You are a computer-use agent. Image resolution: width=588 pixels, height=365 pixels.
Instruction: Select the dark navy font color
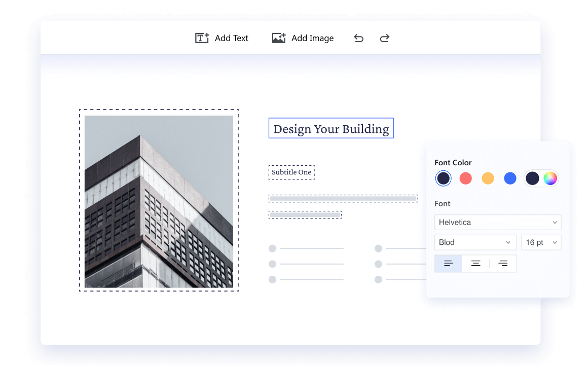[x=444, y=178]
